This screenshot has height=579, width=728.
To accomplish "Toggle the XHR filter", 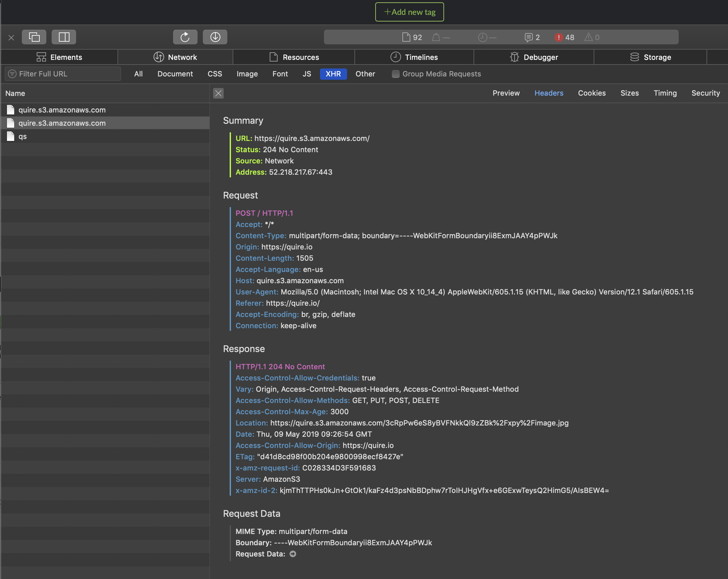I will [x=333, y=74].
